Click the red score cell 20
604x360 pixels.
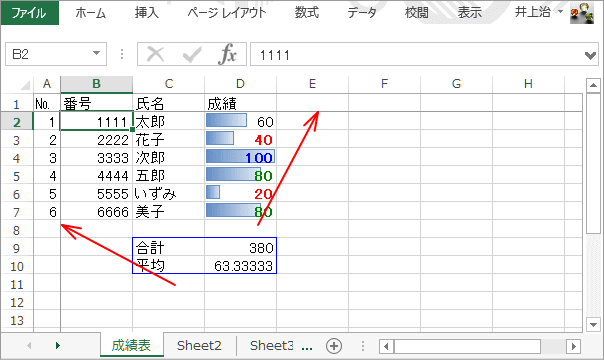[x=240, y=194]
